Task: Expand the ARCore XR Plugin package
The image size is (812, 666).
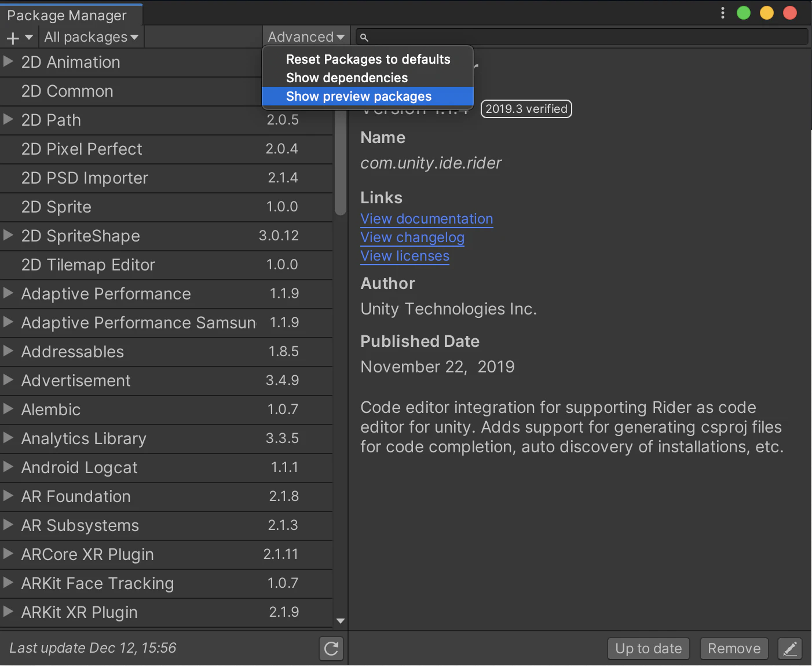Action: 8,554
